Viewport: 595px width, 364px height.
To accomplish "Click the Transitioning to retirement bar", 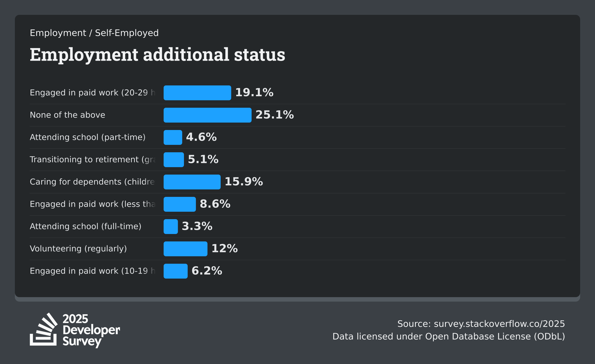I will click(174, 160).
